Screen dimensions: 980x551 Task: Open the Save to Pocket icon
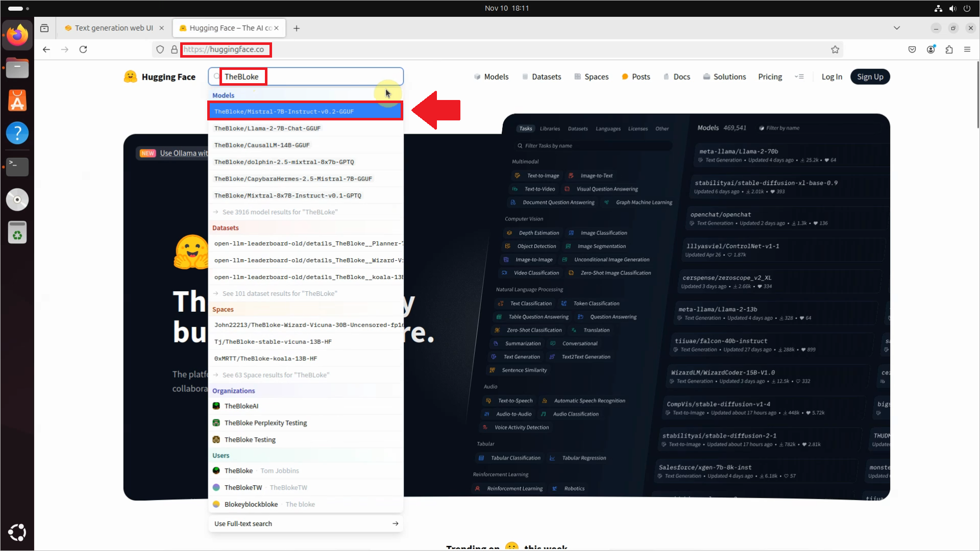pyautogui.click(x=912, y=49)
